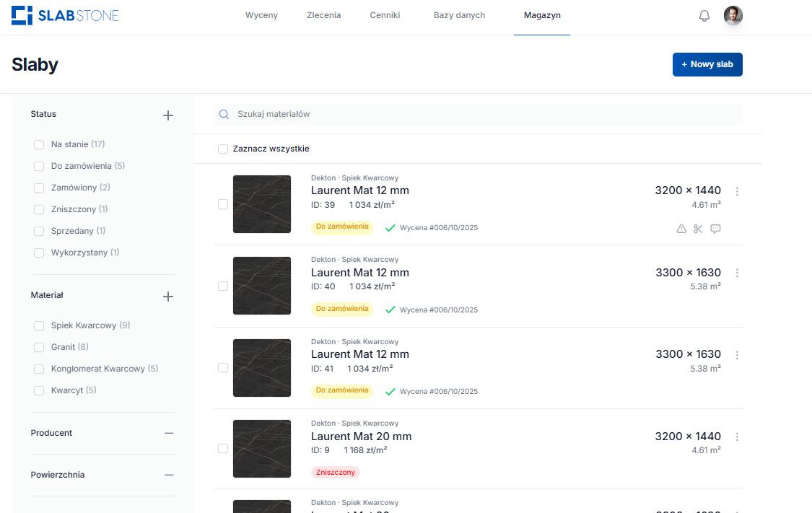Screen dimensions: 812x513
Task: Open the three-dot menu for slab ID 40
Action: [737, 273]
